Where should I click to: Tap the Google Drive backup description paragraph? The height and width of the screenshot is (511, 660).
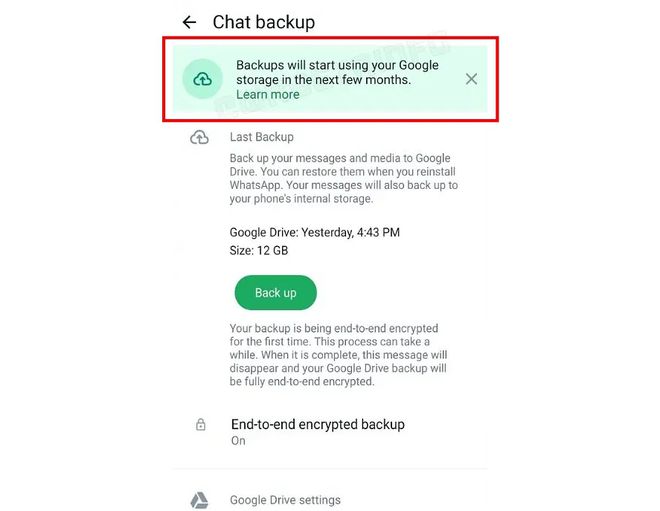(343, 178)
